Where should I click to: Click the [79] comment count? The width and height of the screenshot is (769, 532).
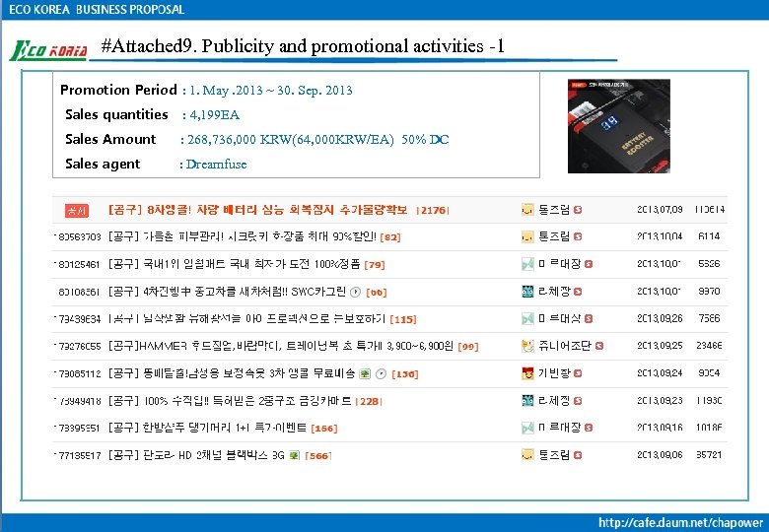click(375, 265)
